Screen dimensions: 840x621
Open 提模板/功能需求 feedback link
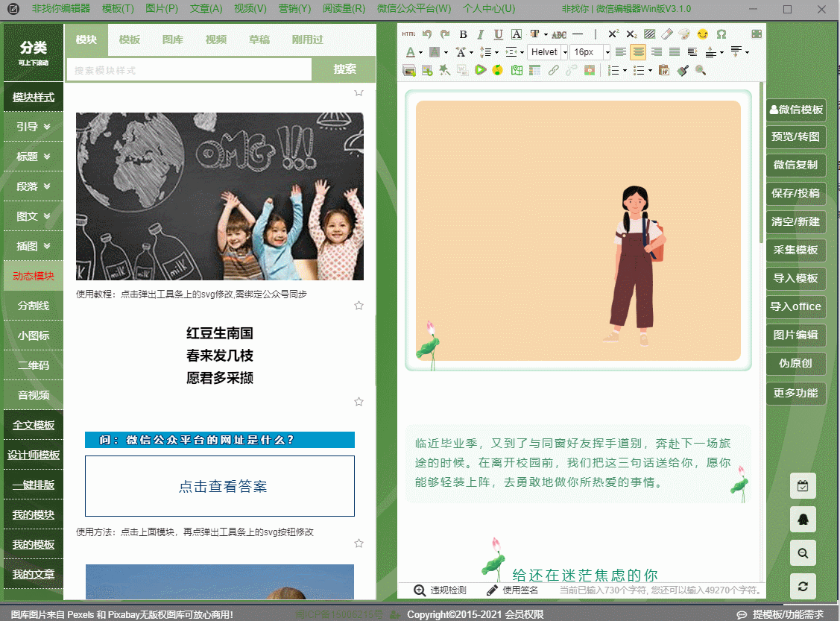pos(780,614)
